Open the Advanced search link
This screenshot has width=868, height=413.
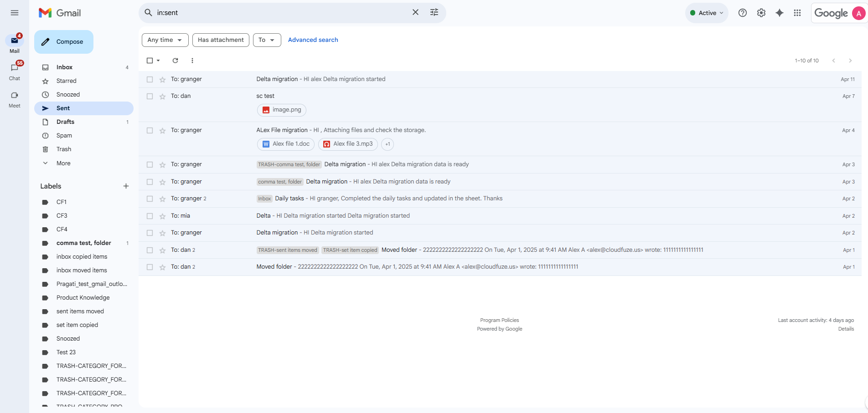pos(313,40)
